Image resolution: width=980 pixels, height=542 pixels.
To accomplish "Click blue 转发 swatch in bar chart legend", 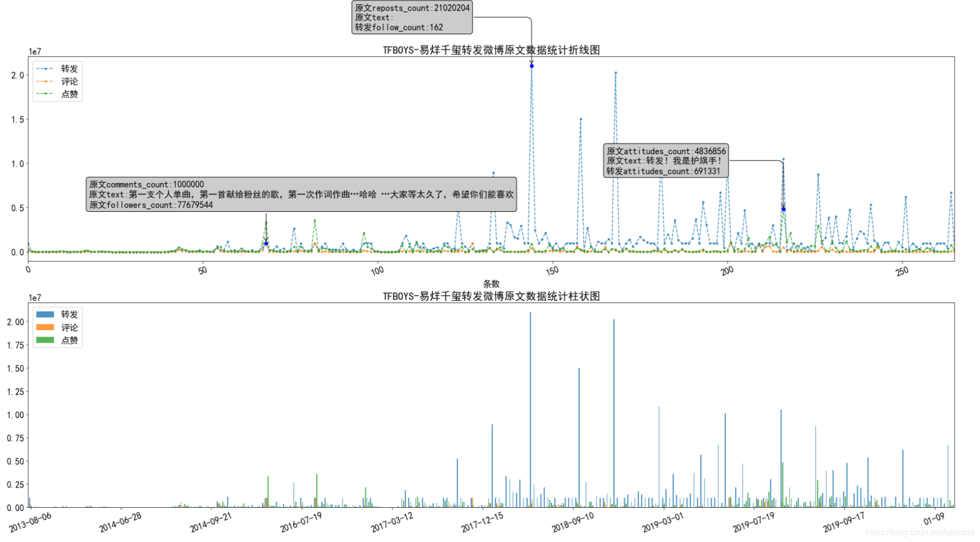I will click(45, 314).
